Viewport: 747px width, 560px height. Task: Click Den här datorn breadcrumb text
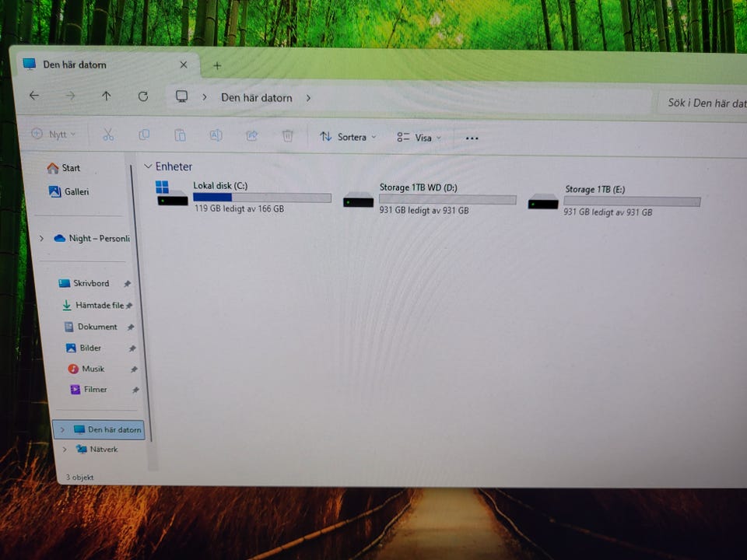(x=256, y=98)
